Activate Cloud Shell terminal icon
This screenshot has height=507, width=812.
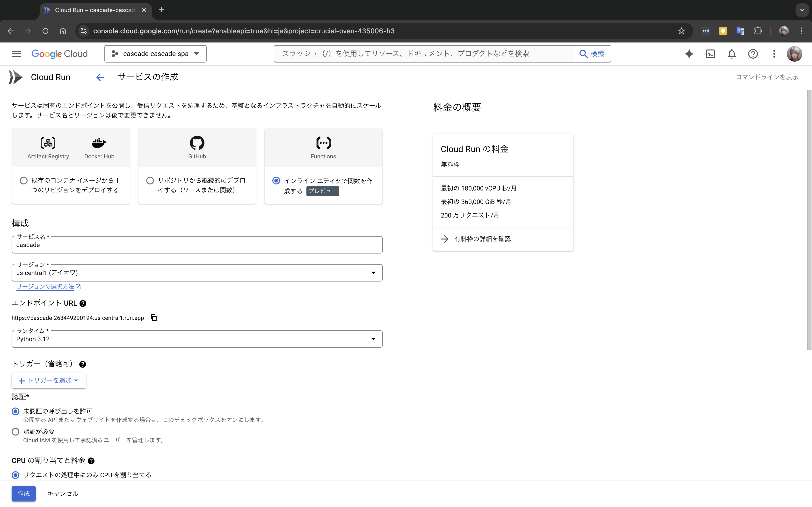click(x=710, y=54)
